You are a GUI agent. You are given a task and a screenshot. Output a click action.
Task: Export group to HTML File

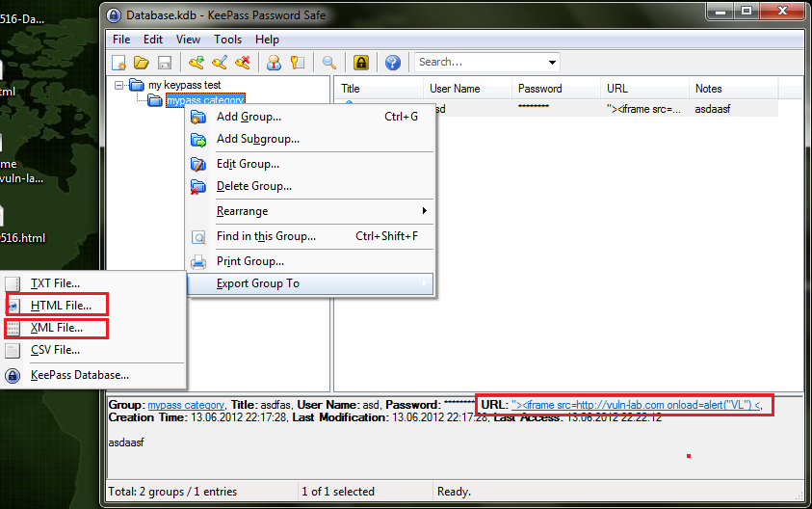pos(93,306)
